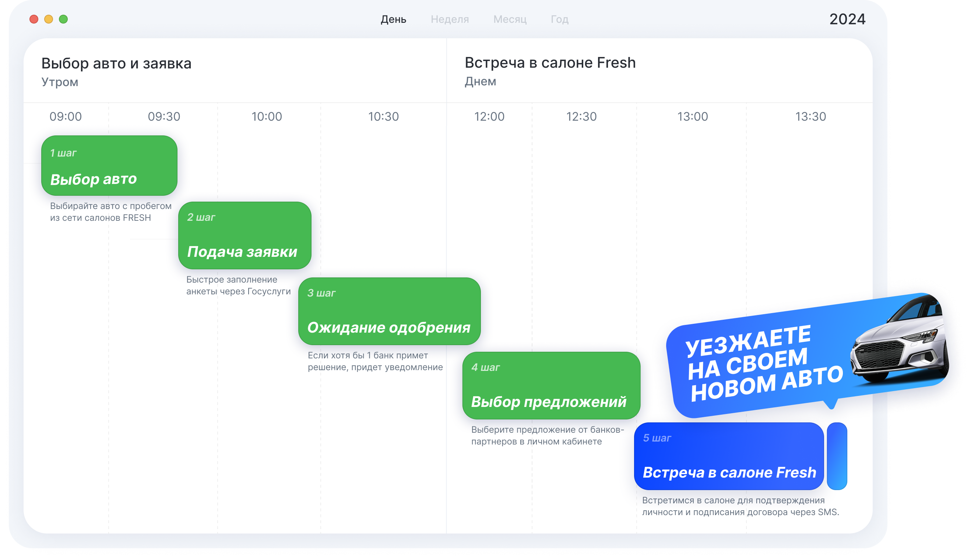Open the 1 шаг Выбор авто card
Viewport: 978px width, 560px height.
tap(109, 165)
